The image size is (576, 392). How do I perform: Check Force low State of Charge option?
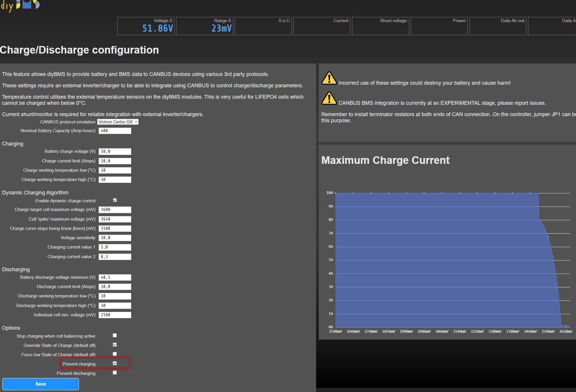[115, 354]
